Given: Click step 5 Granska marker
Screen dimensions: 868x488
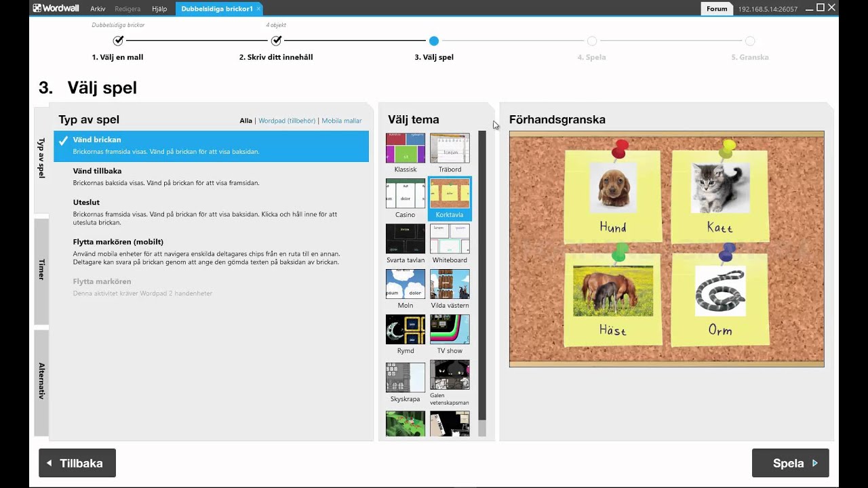Looking at the screenshot, I should tap(750, 41).
